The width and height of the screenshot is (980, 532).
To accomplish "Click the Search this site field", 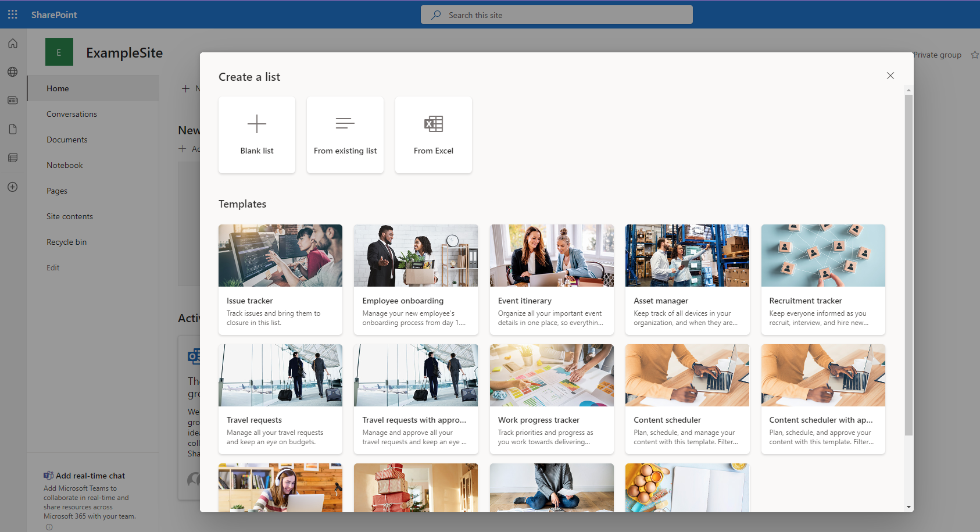I will (556, 15).
